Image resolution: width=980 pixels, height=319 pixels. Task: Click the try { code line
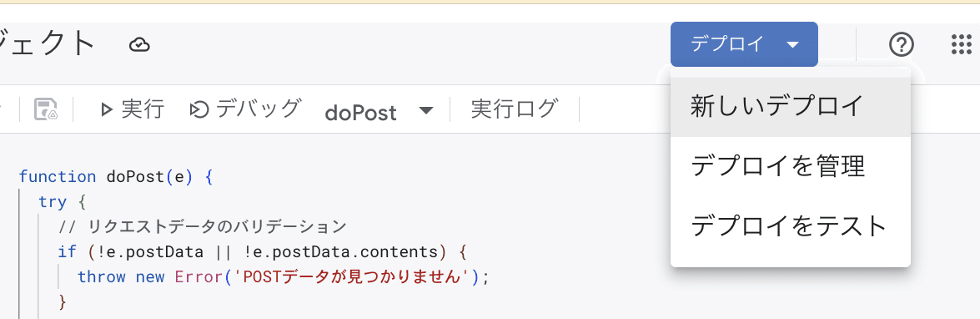(x=61, y=202)
